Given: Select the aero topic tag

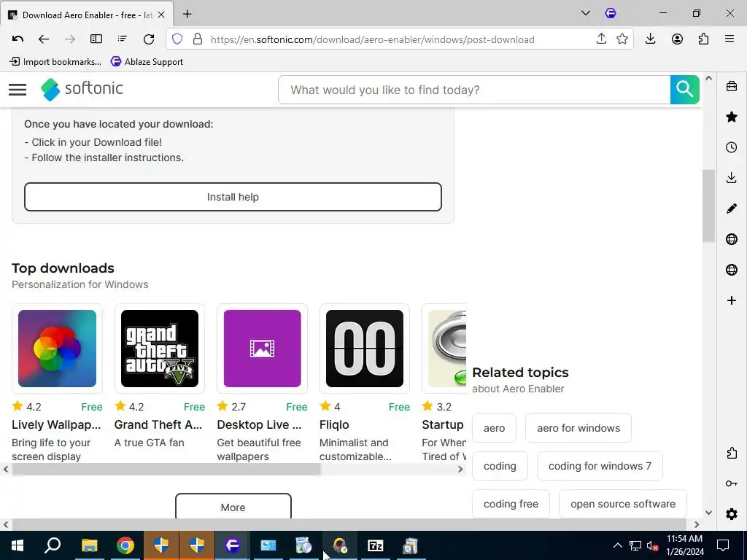Looking at the screenshot, I should (494, 428).
